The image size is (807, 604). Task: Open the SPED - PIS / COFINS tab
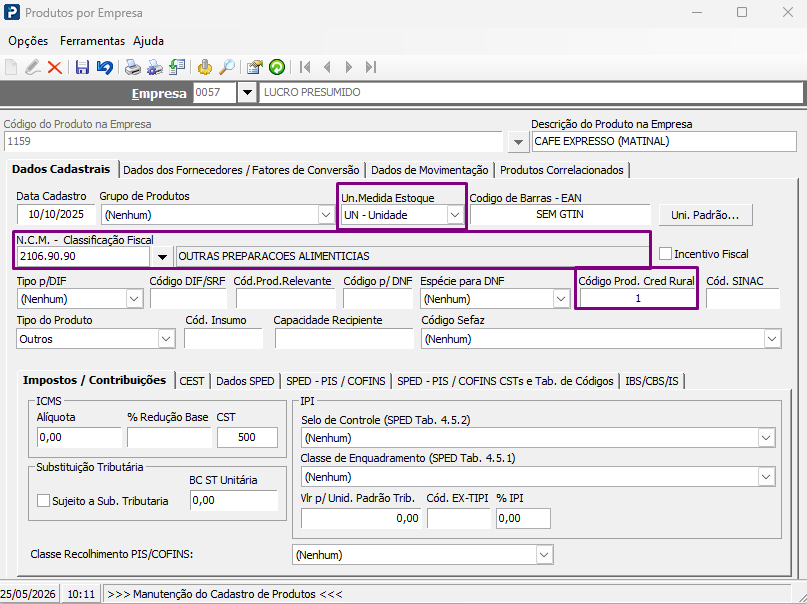click(336, 381)
